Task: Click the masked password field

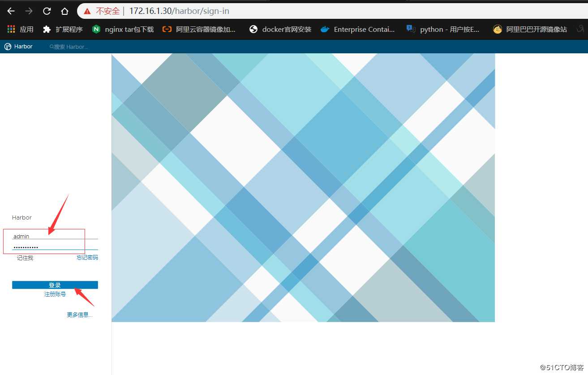Action: 55,247
